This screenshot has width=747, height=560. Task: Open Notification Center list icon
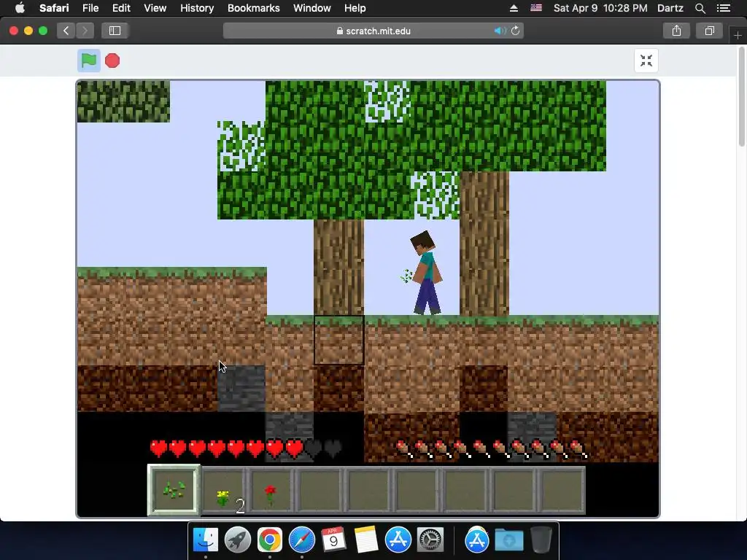tap(723, 8)
